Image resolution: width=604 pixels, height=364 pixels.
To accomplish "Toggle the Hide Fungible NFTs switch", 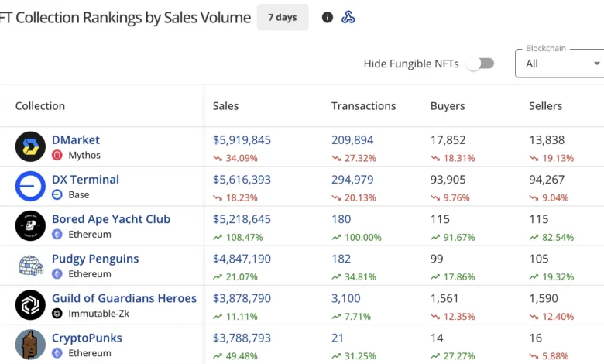I will click(x=480, y=64).
